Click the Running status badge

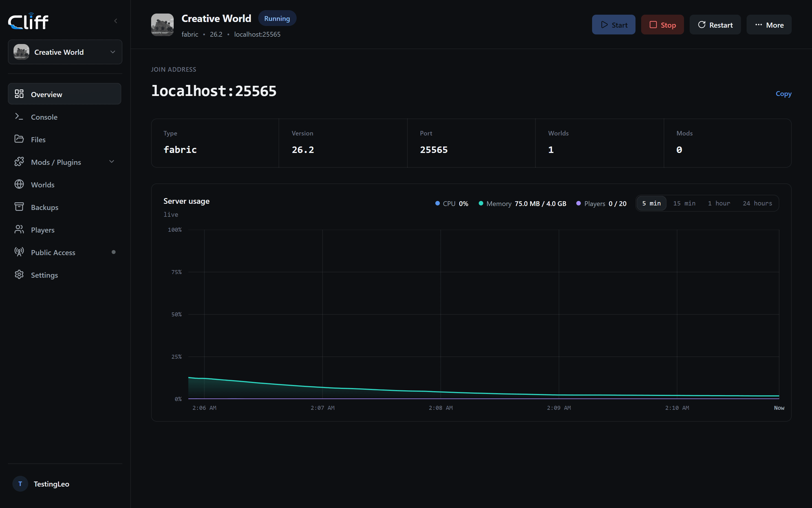[277, 18]
